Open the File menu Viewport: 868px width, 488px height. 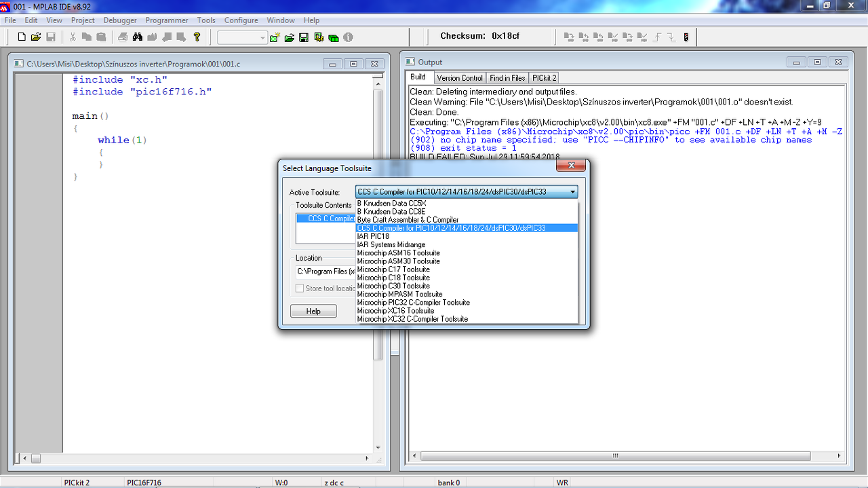coord(10,20)
